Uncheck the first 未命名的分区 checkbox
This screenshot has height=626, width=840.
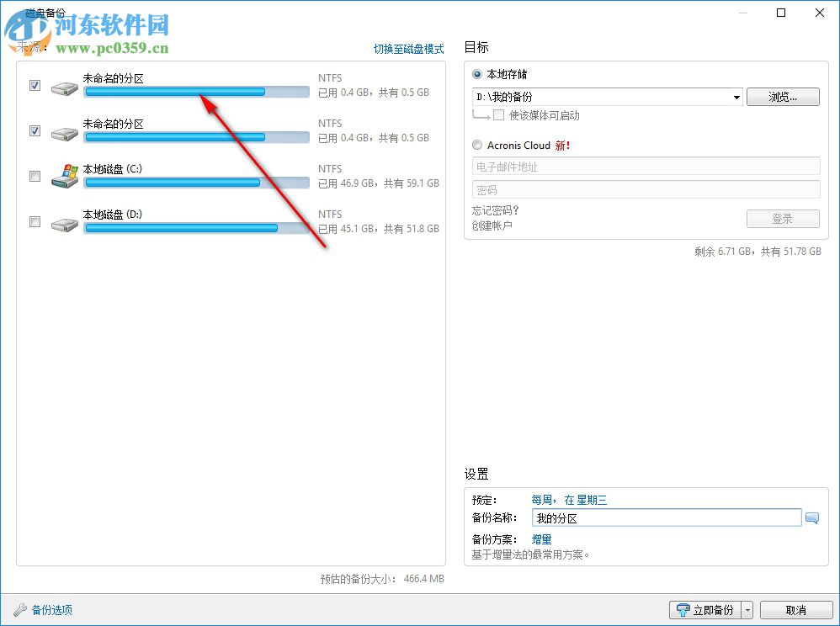click(x=34, y=85)
